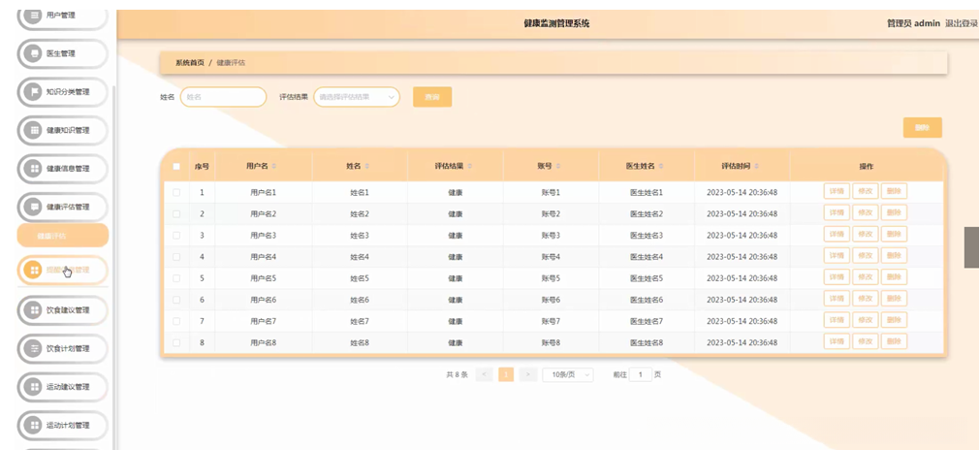The image size is (980, 450).
Task: Click the 管理员 admin user label
Action: pyautogui.click(x=913, y=23)
